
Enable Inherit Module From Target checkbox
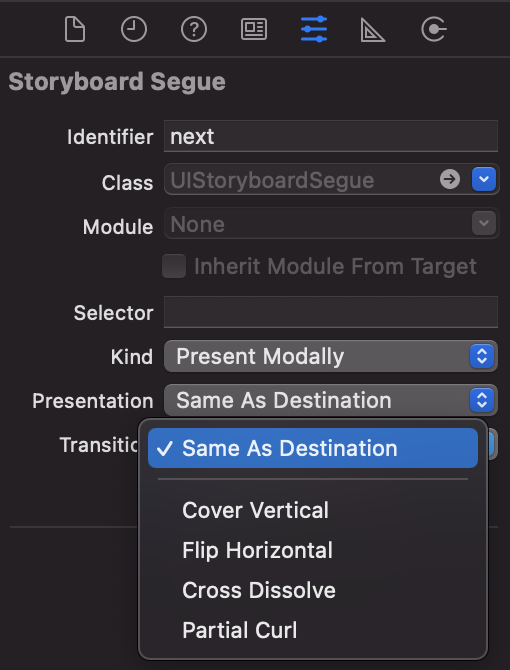click(174, 266)
